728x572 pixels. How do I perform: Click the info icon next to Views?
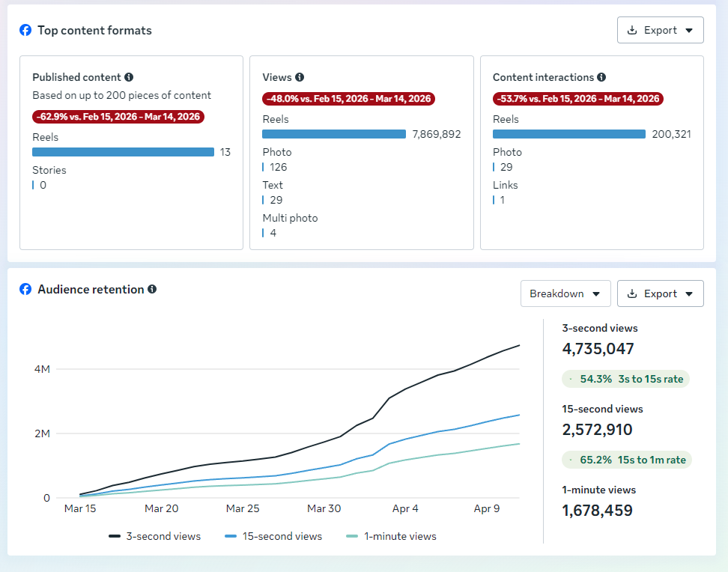tap(300, 77)
